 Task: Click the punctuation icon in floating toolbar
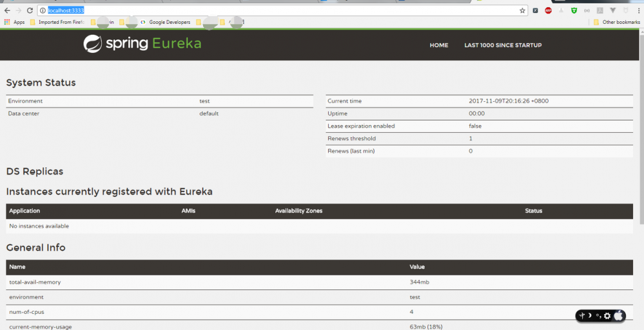(598, 316)
